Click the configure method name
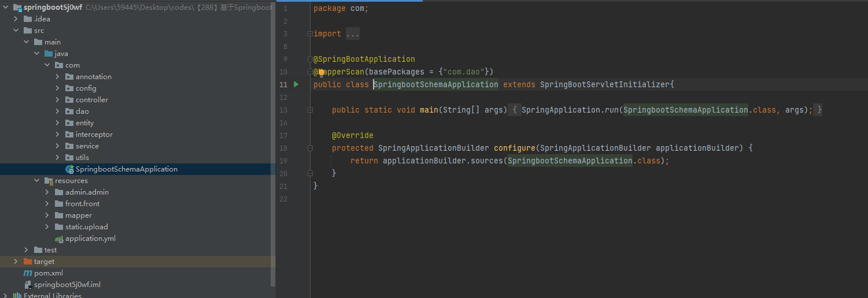The height and width of the screenshot is (298, 868). 515,148
